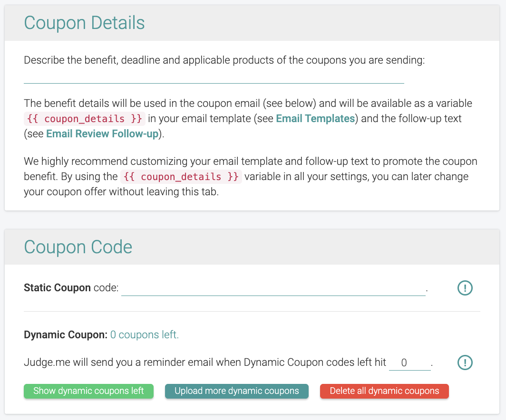Click the Coupon Details section heading
The image size is (506, 420).
pos(84,23)
